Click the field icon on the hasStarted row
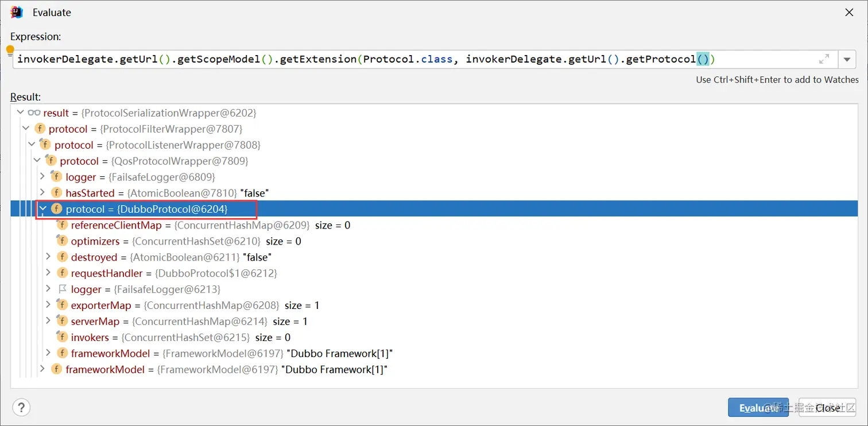 click(56, 192)
